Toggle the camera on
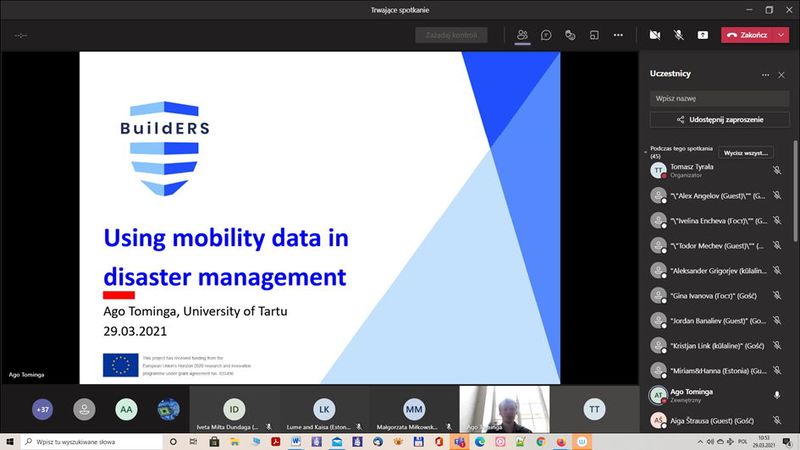The image size is (800, 450). tap(655, 35)
